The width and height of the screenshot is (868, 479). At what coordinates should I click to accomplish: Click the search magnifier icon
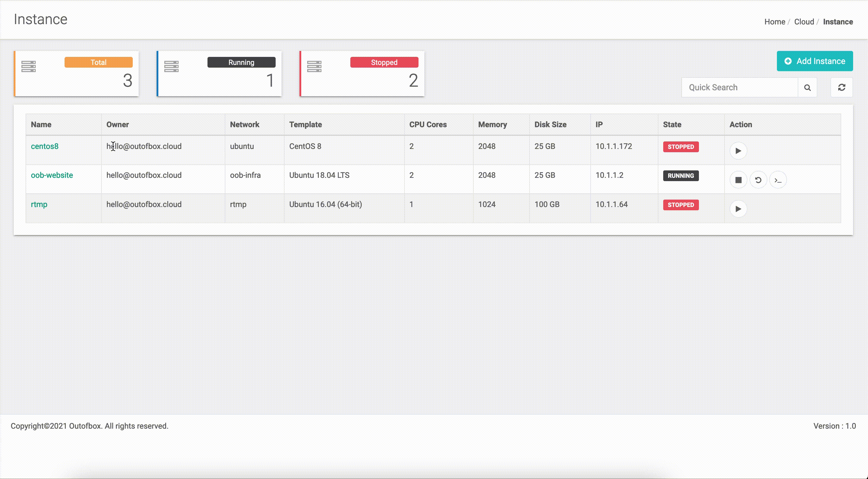tap(807, 88)
